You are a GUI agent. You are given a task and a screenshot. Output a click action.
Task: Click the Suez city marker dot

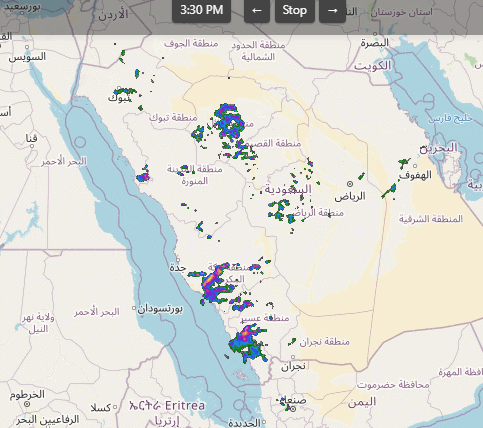pyautogui.click(x=27, y=47)
